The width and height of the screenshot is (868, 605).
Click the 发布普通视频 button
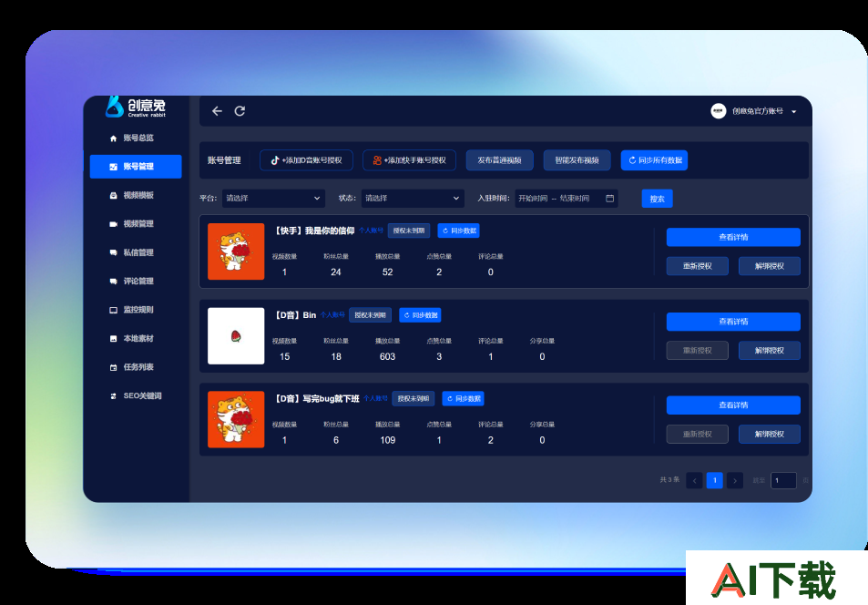(499, 160)
